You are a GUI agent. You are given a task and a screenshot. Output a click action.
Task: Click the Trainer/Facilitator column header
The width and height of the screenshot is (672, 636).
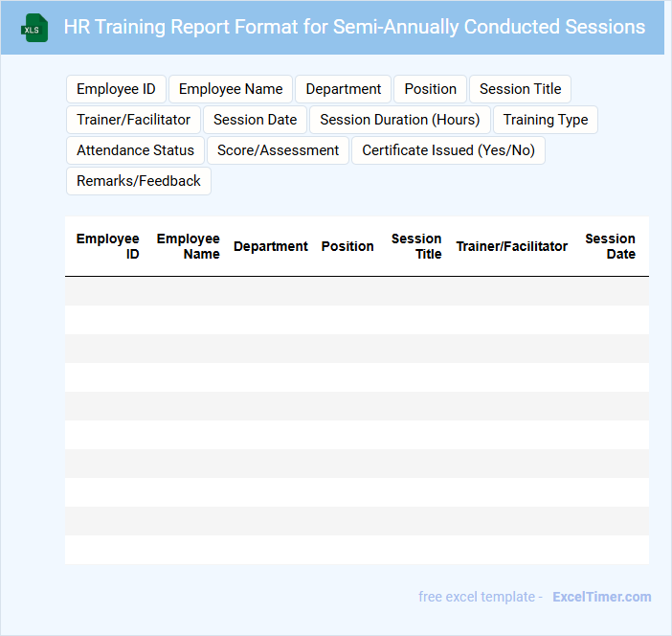[511, 246]
